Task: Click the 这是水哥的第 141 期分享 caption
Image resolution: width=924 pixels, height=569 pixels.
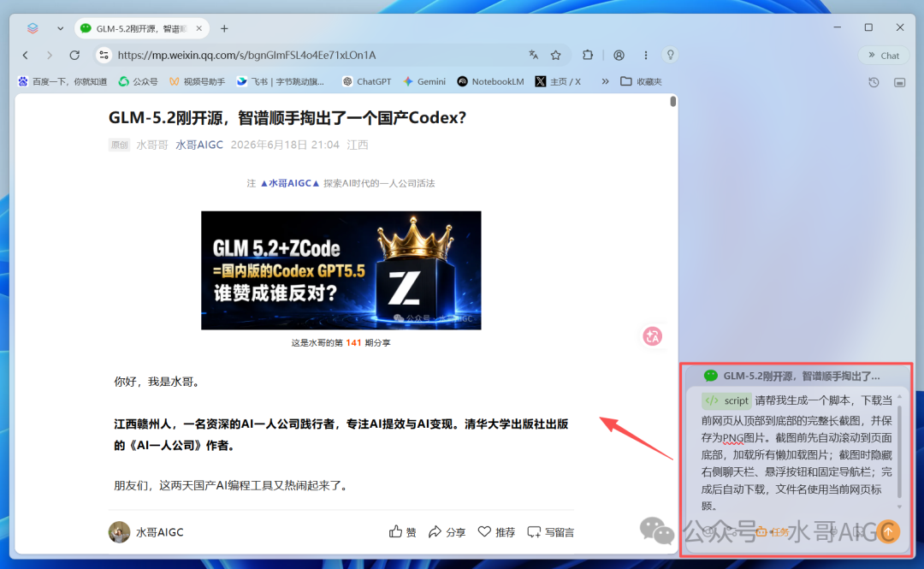Action: point(341,342)
